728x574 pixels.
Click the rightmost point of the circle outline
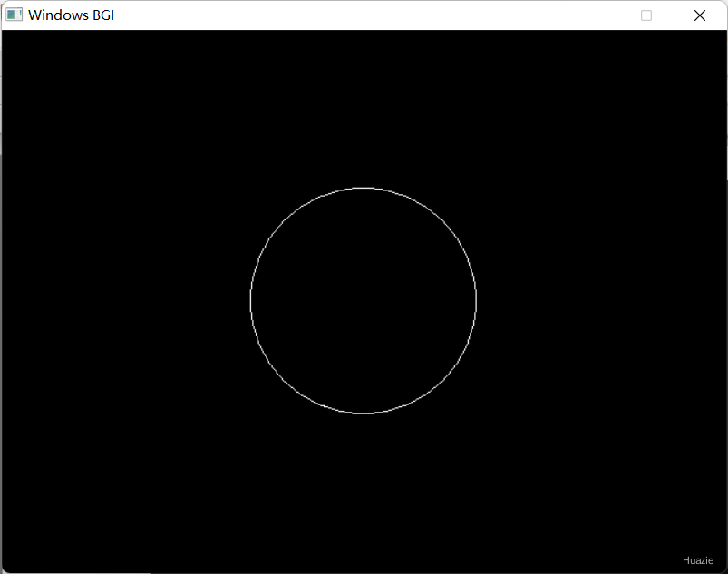476,300
